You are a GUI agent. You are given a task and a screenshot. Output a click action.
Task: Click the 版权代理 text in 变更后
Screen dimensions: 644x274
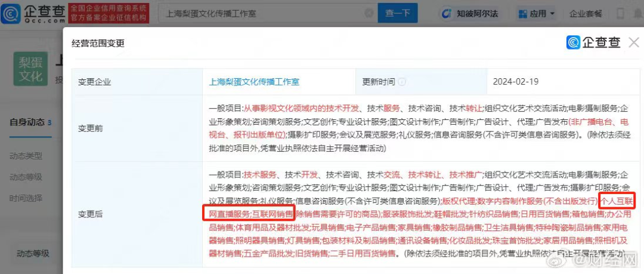457,202
